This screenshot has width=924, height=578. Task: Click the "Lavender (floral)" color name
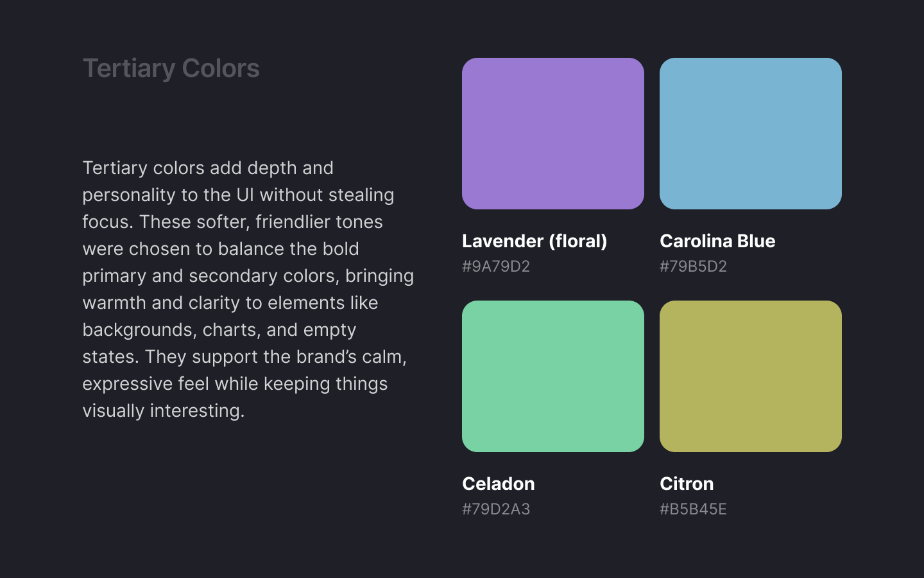pos(535,241)
